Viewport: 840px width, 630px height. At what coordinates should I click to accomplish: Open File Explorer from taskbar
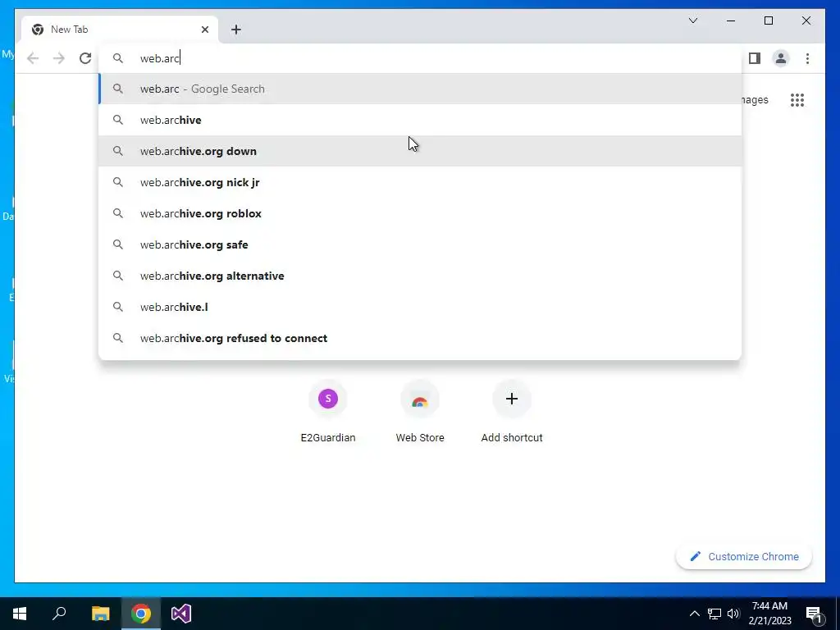(x=100, y=614)
